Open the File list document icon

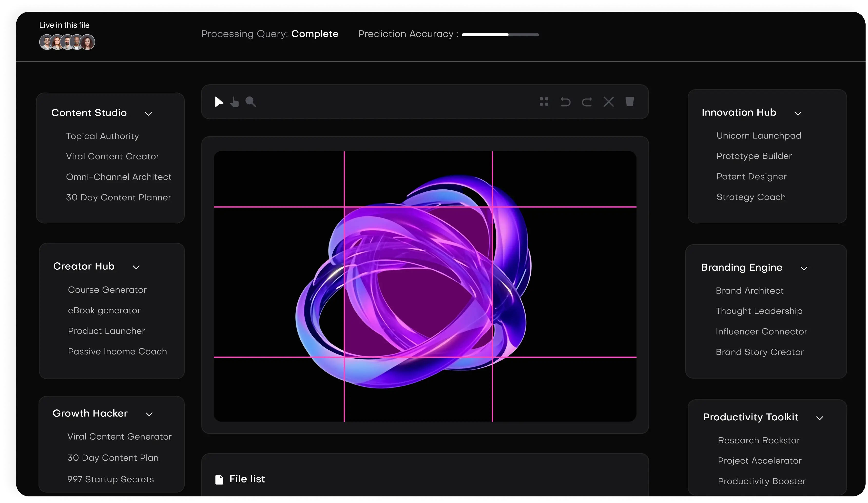coord(219,479)
